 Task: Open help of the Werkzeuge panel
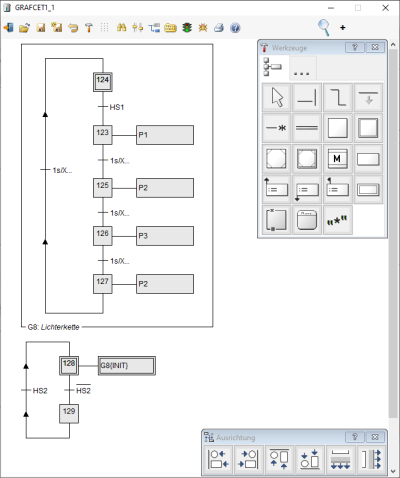[x=355, y=47]
